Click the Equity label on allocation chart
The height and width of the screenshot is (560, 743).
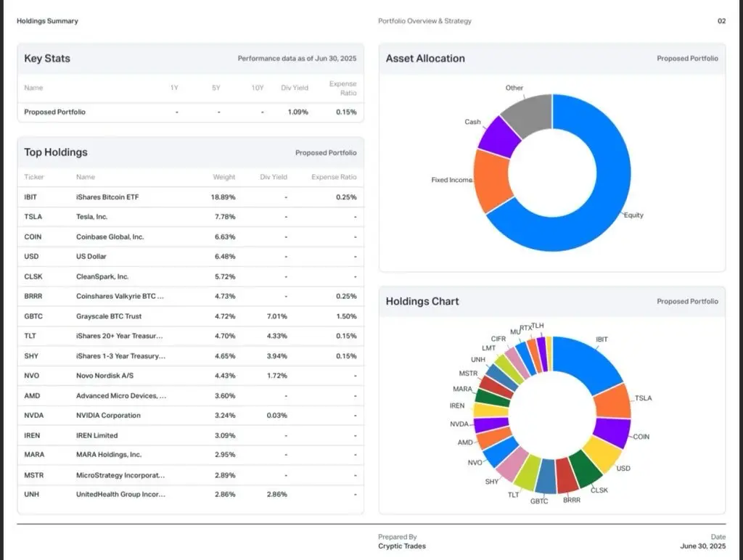(x=633, y=215)
